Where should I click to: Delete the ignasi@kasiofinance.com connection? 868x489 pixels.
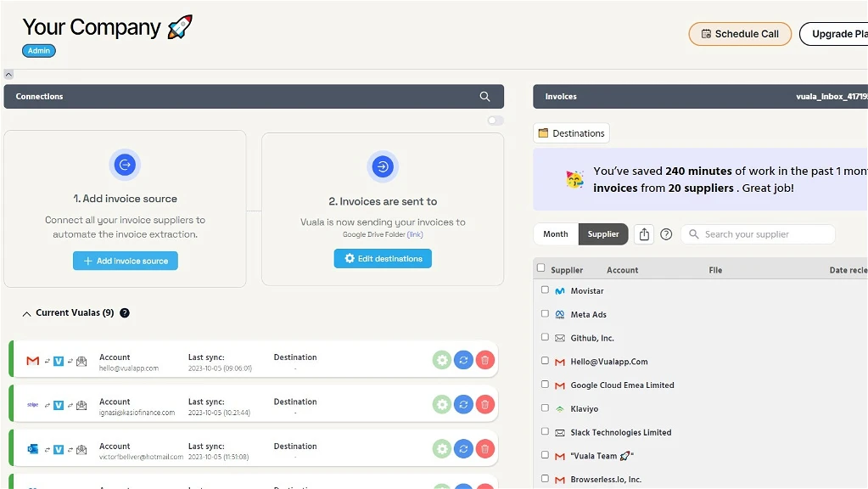(x=485, y=404)
